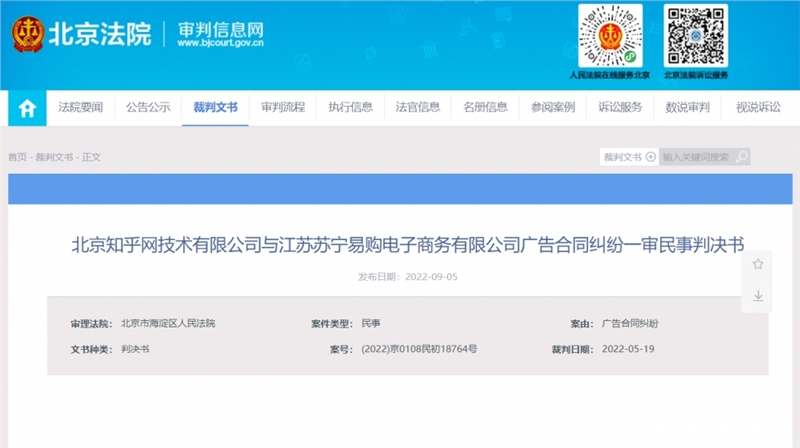The height and width of the screenshot is (448, 800).
Task: Open the 公告公示 menu item
Action: [x=148, y=108]
